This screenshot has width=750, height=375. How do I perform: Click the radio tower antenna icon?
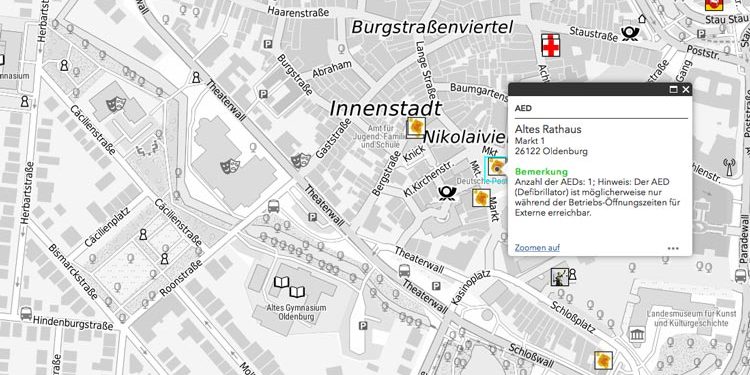click(729, 166)
